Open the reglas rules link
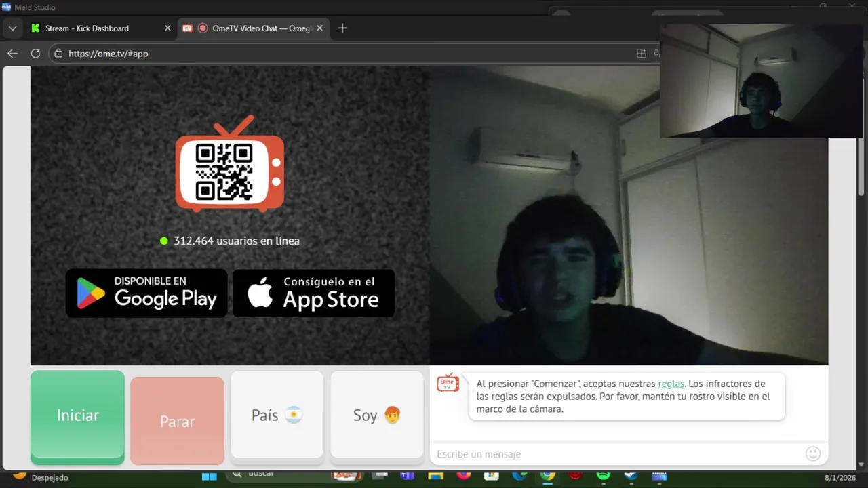 pos(671,384)
